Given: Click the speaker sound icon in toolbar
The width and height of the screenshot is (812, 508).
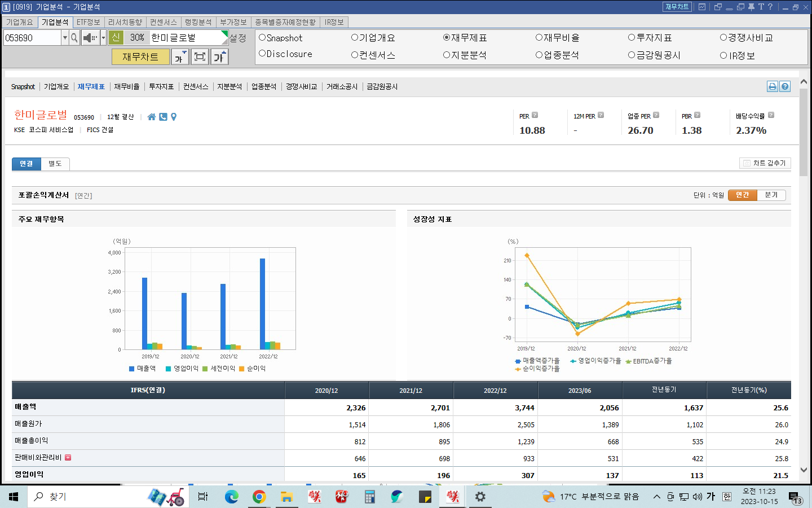Looking at the screenshot, I should click(90, 38).
